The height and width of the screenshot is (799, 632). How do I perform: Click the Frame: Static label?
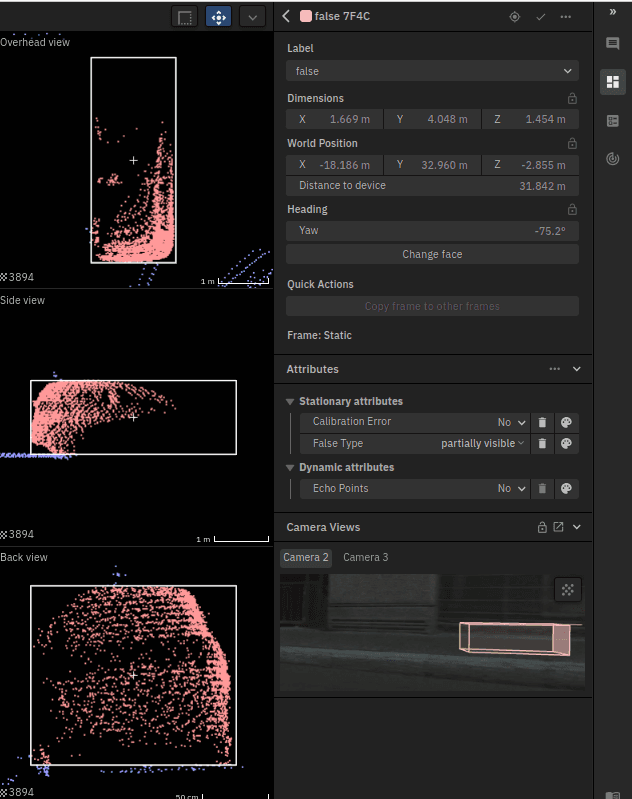tap(319, 335)
